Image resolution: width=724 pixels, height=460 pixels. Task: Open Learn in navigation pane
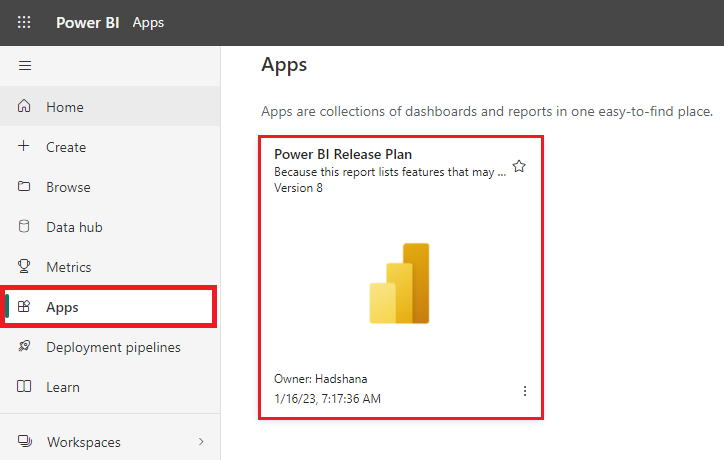[x=110, y=387]
